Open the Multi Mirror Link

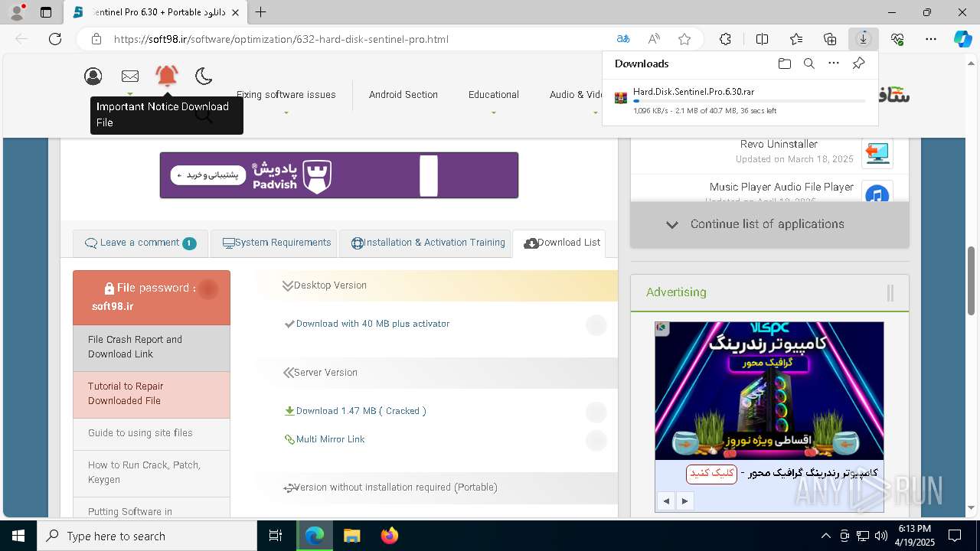pyautogui.click(x=330, y=439)
